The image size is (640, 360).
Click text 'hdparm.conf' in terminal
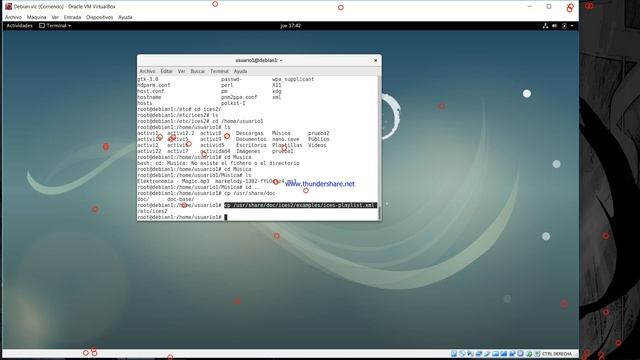pyautogui.click(x=154, y=85)
